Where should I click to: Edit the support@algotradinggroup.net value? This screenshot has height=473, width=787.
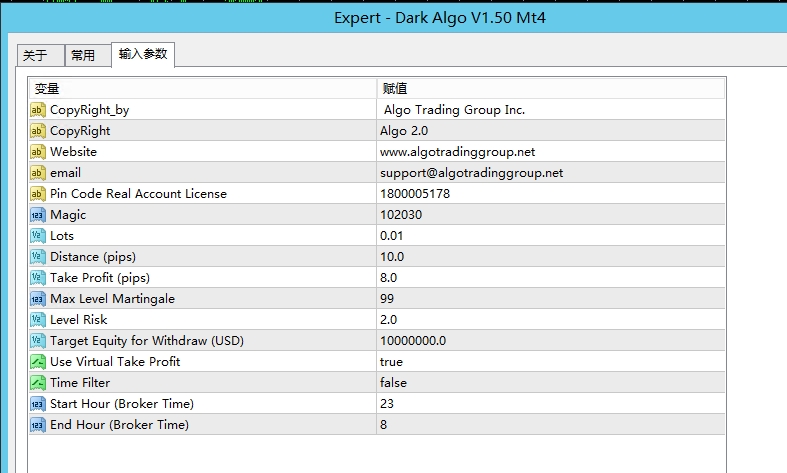[551, 173]
